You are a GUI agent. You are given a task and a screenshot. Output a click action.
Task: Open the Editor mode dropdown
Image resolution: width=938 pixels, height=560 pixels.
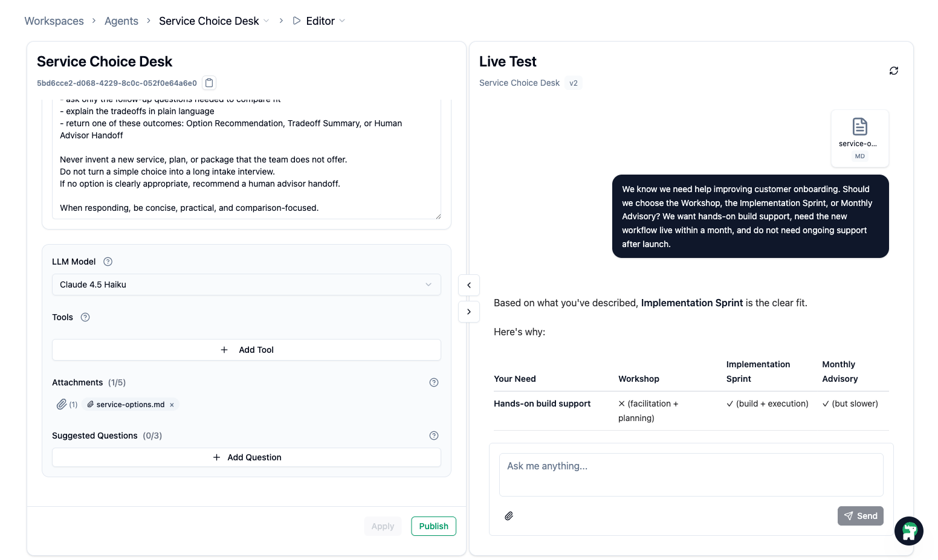[x=343, y=21]
